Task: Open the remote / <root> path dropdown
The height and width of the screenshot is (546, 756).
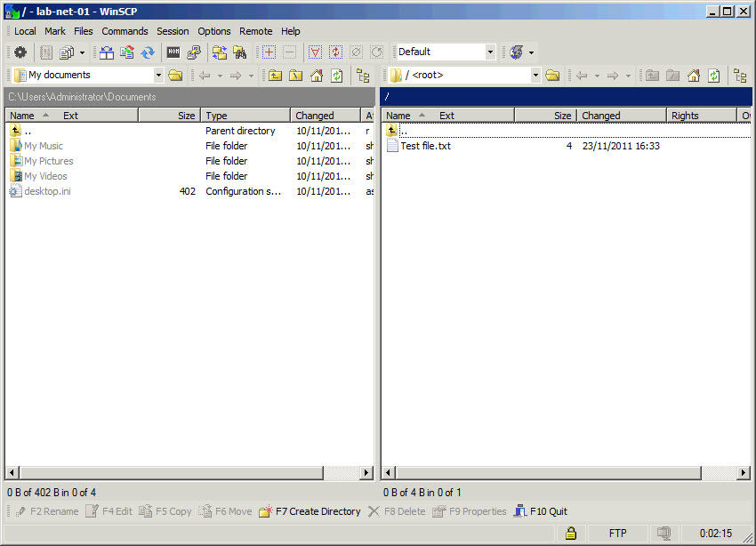Action: tap(535, 76)
